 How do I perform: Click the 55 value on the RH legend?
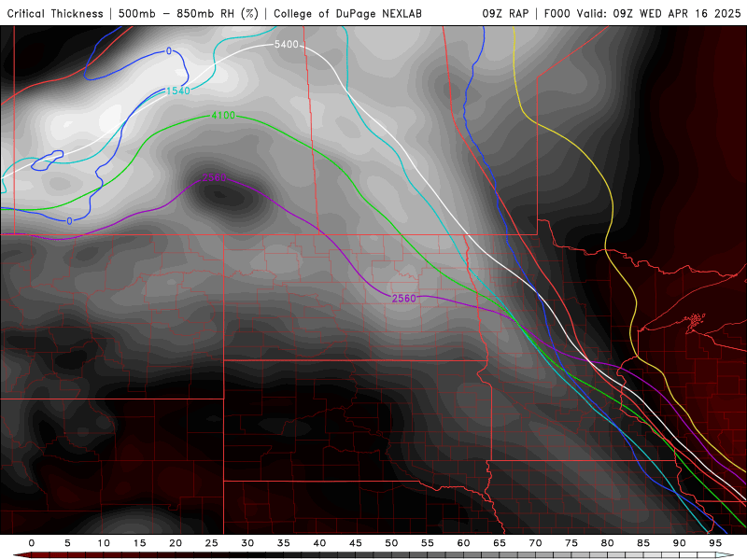[428, 543]
